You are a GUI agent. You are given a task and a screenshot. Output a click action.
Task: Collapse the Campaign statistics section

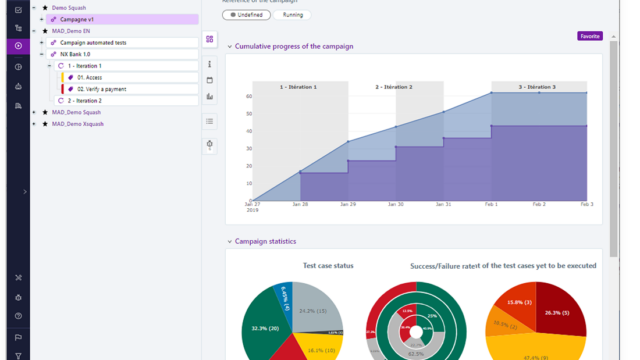pyautogui.click(x=229, y=242)
